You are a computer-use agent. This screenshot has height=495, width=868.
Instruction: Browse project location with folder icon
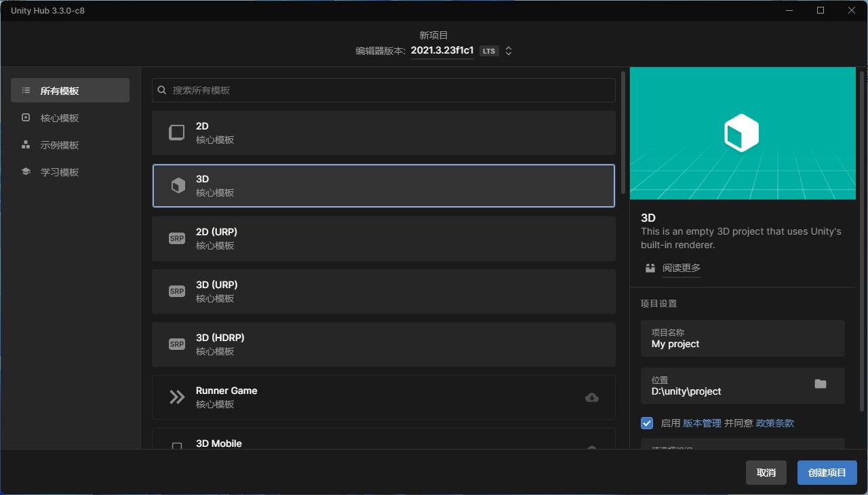click(821, 384)
